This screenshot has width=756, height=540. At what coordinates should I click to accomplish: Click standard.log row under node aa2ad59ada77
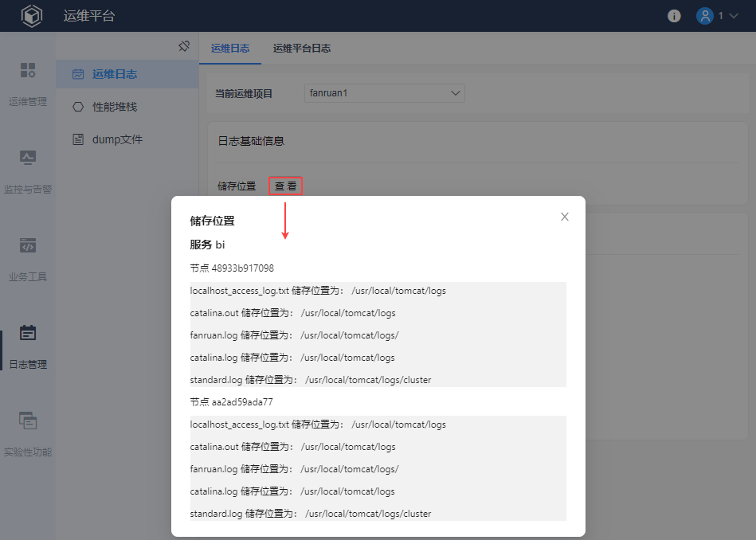point(378,514)
